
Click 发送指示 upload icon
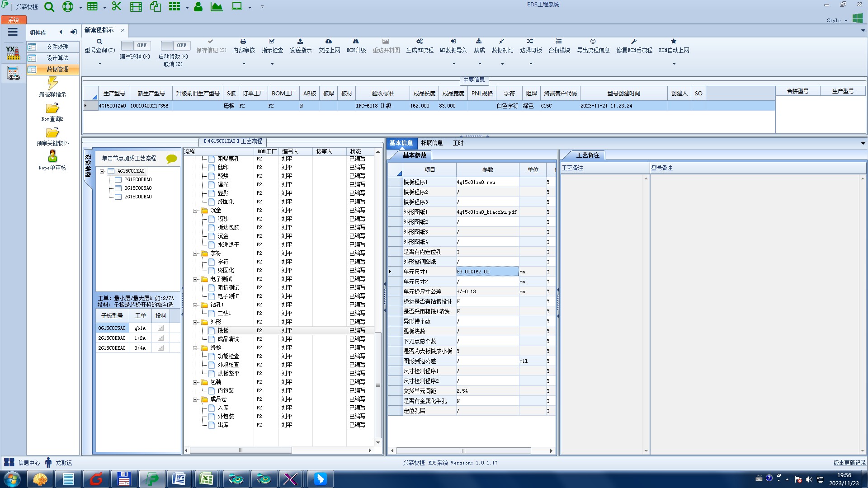[300, 42]
